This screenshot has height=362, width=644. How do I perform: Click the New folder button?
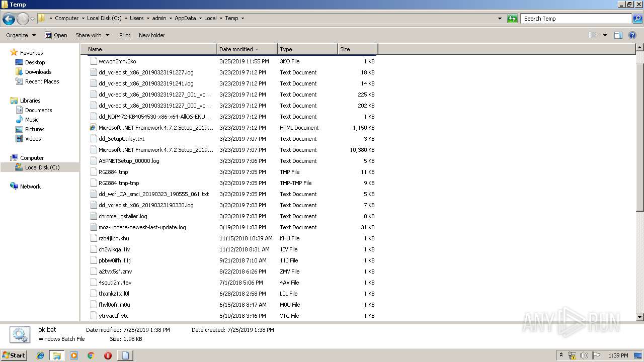click(152, 35)
